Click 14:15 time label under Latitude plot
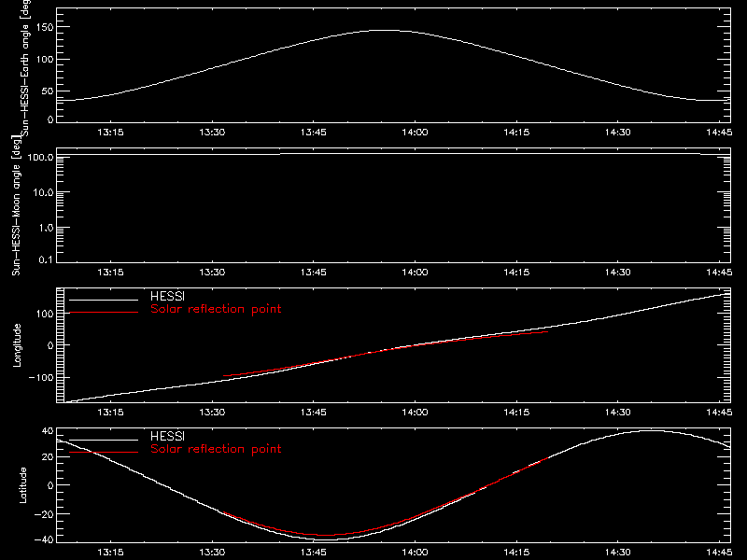 click(x=516, y=553)
